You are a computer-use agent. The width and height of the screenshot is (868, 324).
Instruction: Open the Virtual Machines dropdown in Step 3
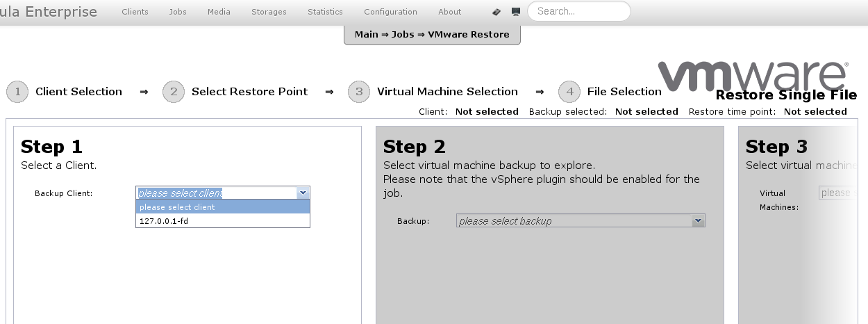pyautogui.click(x=836, y=193)
